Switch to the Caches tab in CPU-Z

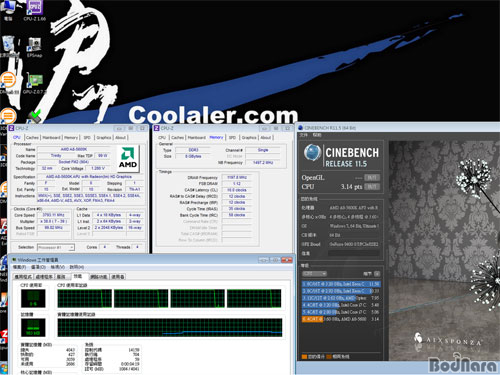coord(32,137)
